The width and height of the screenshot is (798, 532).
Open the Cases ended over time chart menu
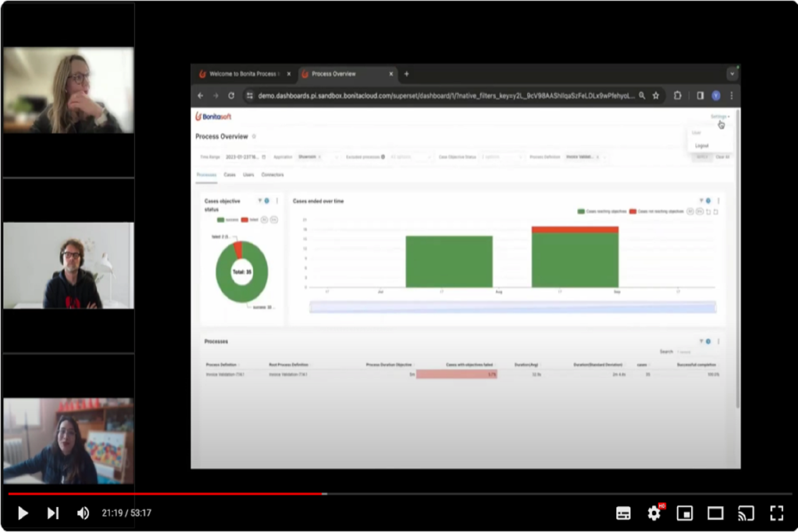coord(719,201)
